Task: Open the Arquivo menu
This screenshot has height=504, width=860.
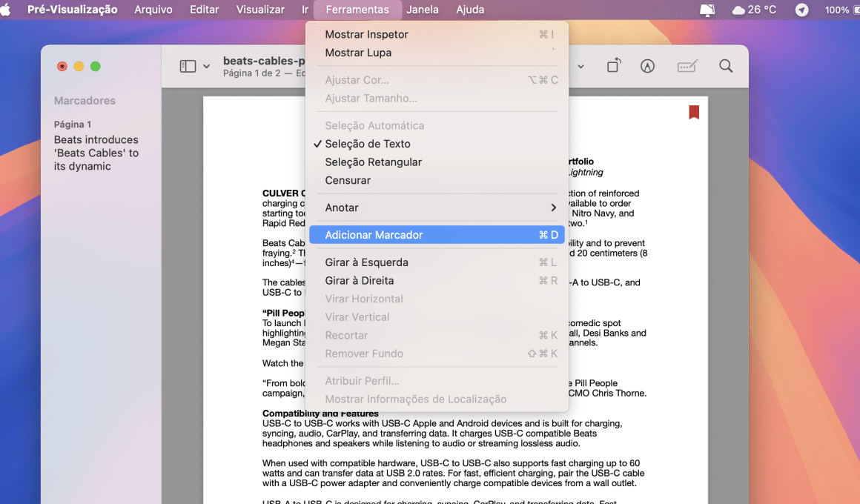Action: (153, 10)
